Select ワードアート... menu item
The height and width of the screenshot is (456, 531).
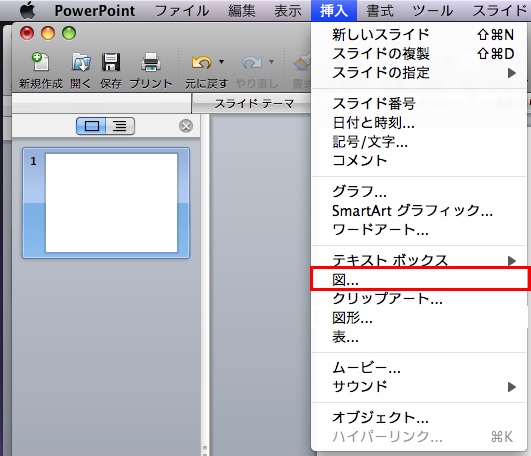pyautogui.click(x=419, y=230)
